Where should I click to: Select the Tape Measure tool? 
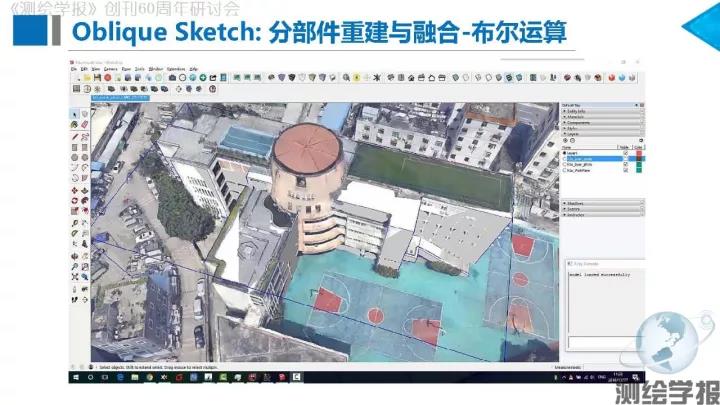click(75, 223)
